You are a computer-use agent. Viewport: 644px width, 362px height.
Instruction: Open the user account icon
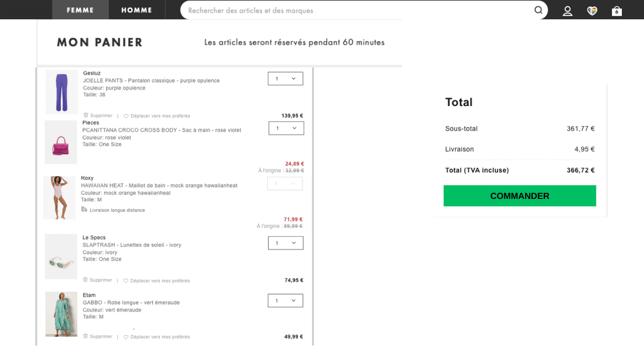pos(568,11)
